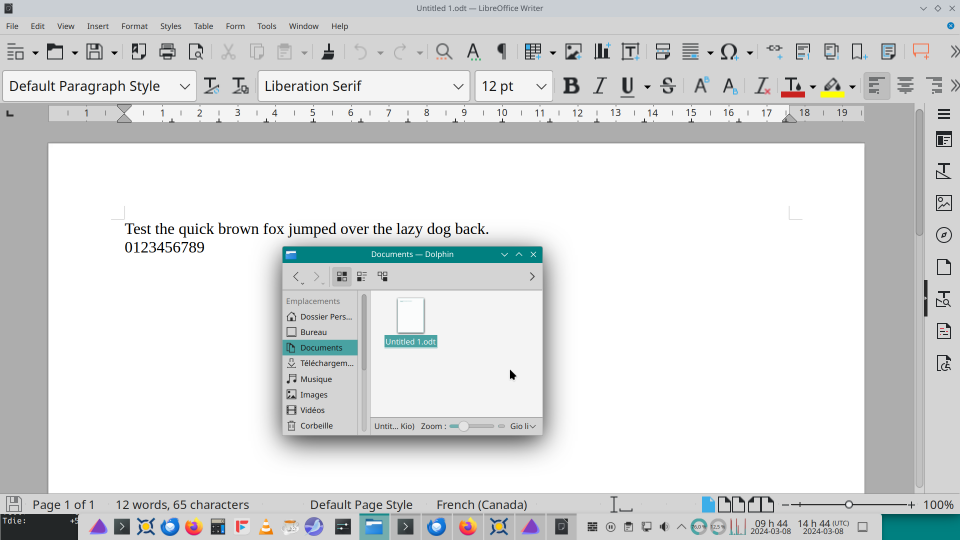The width and height of the screenshot is (960, 540).
Task: Open the Table menu
Action: (203, 26)
